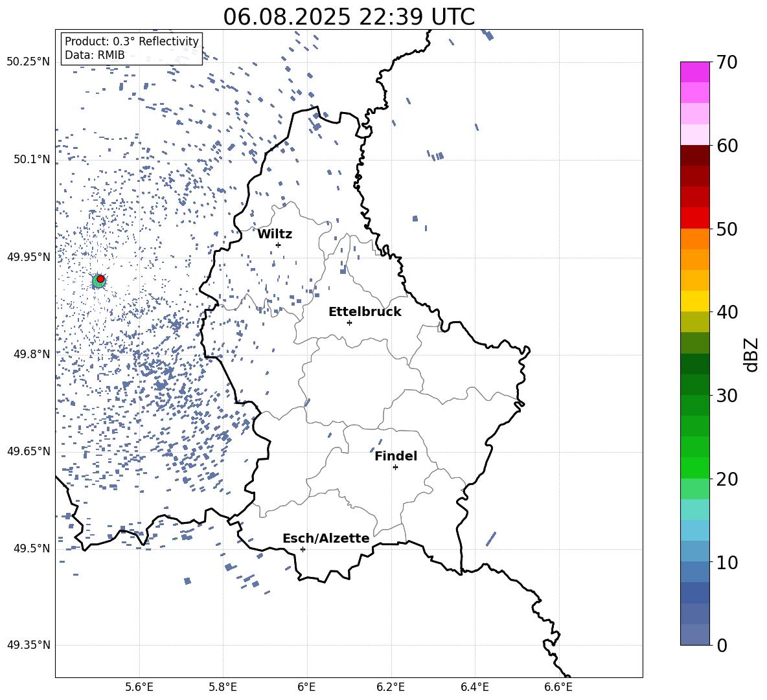
Task: Click the colorbar tick value 50
Action: tap(727, 229)
